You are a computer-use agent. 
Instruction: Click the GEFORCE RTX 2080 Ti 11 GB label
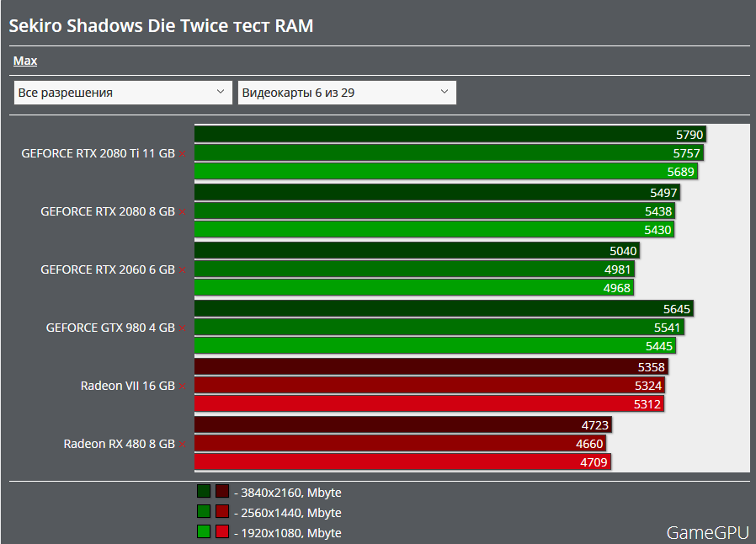[98, 153]
